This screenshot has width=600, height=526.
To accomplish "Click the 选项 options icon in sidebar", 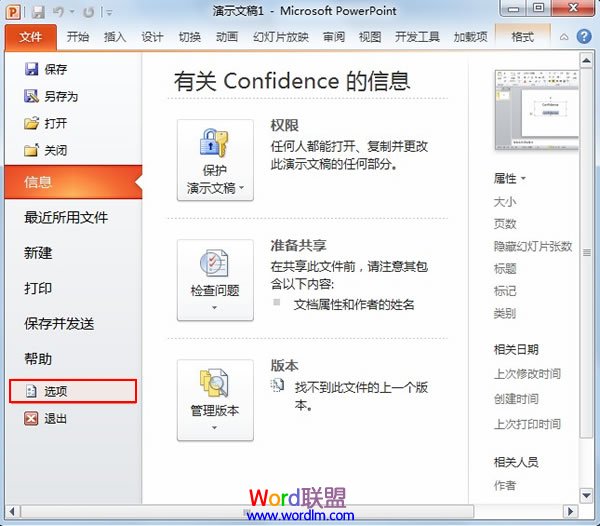I will [x=31, y=391].
